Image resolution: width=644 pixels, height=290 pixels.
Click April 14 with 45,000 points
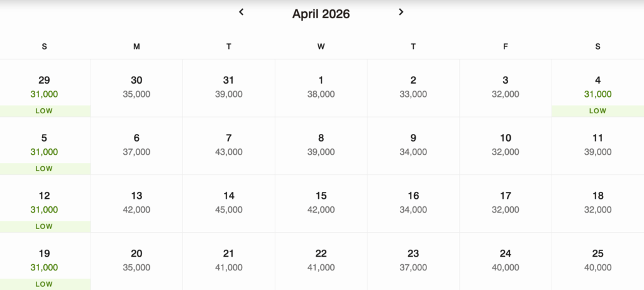click(229, 203)
